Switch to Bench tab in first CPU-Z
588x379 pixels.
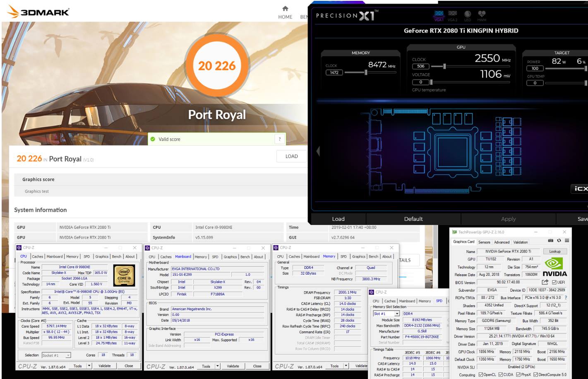coord(117,257)
